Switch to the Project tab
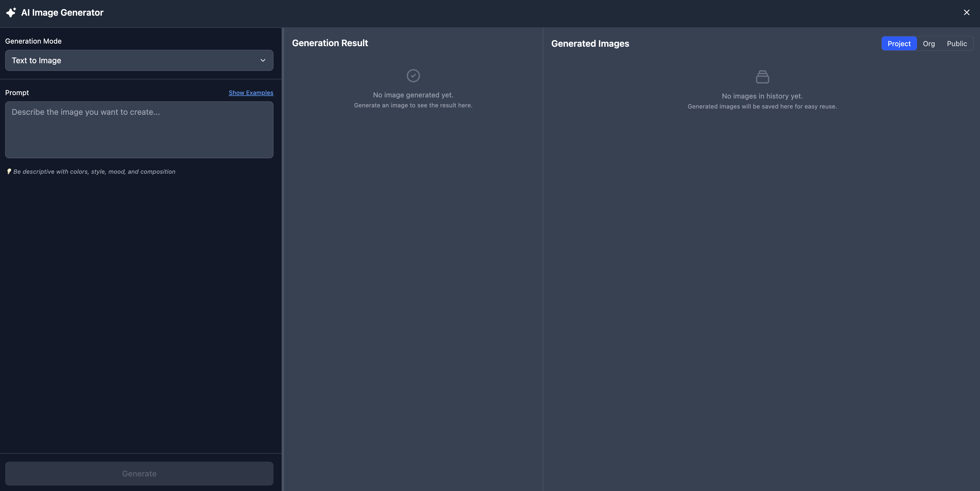Image resolution: width=980 pixels, height=491 pixels. click(x=899, y=44)
